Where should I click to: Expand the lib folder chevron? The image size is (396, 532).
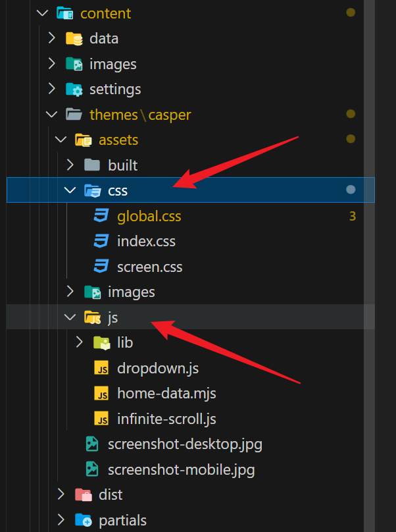click(79, 342)
